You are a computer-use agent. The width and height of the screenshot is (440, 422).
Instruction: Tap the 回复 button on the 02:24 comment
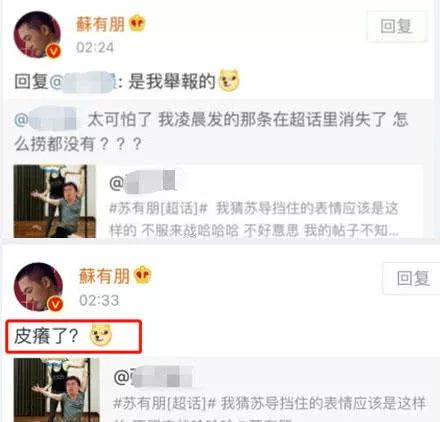coord(396,27)
